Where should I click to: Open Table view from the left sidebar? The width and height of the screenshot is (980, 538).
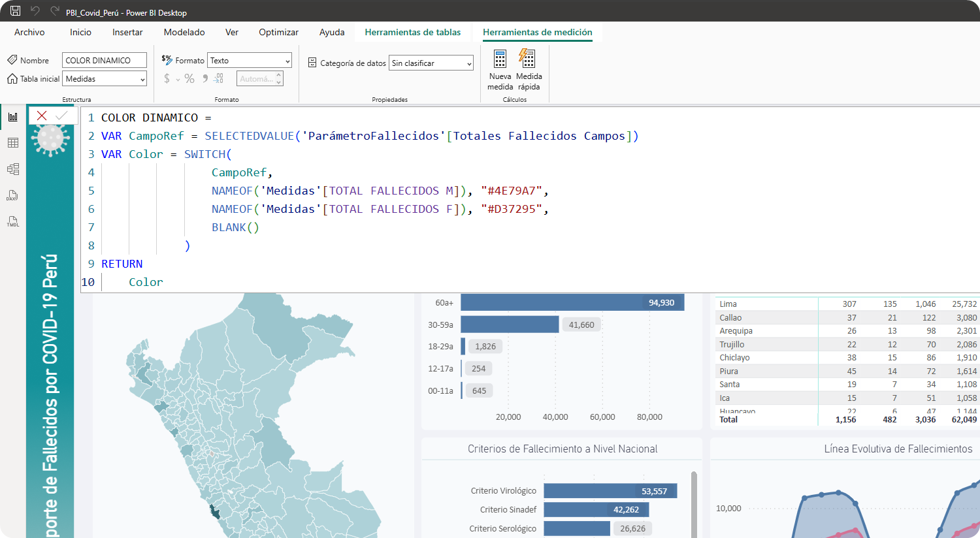[x=13, y=143]
